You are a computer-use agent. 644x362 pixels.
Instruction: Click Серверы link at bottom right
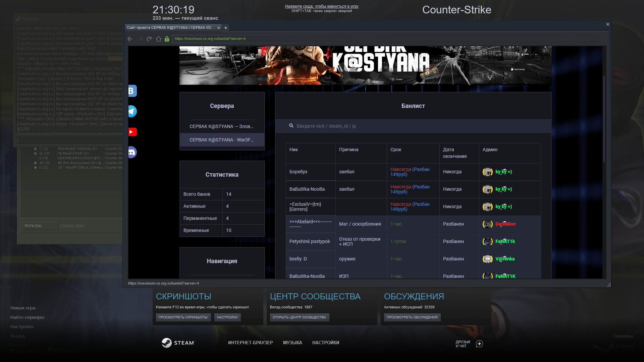point(623,336)
